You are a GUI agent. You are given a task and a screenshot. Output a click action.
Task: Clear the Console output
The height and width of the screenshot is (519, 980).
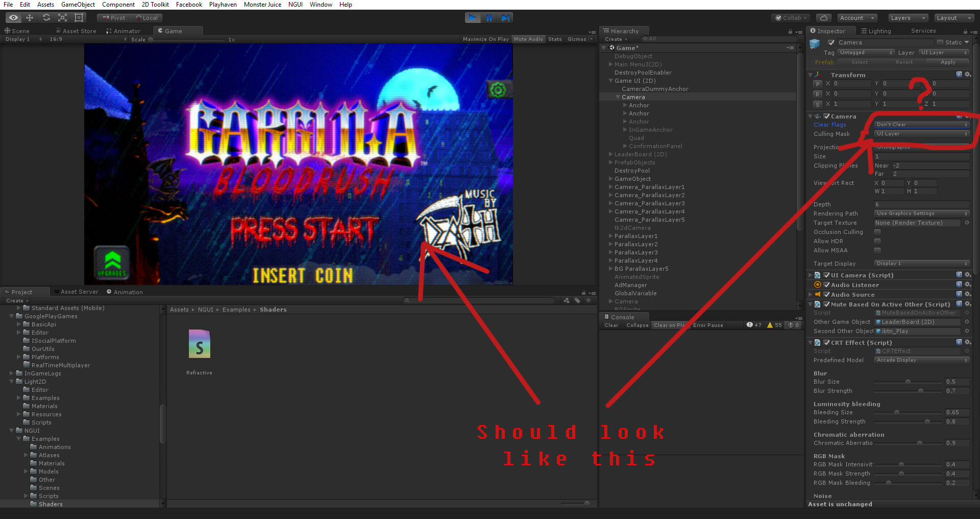(611, 325)
